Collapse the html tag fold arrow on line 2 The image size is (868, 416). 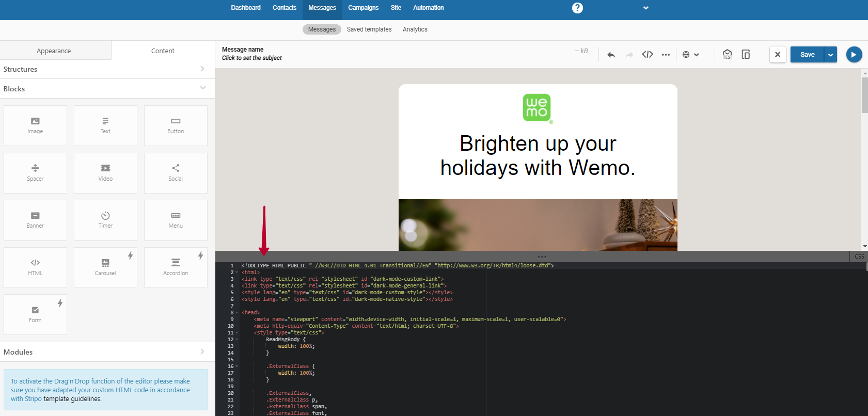(x=237, y=272)
